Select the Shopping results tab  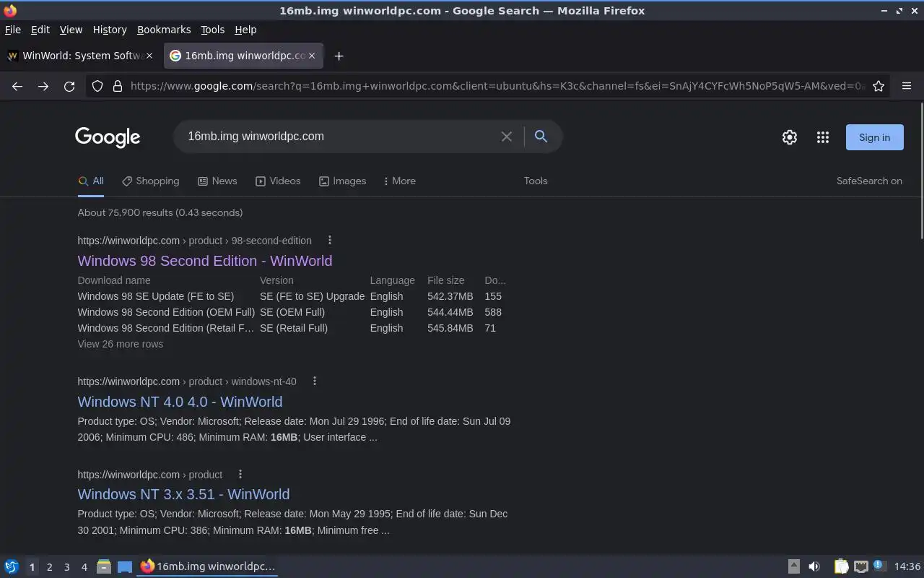[151, 181]
